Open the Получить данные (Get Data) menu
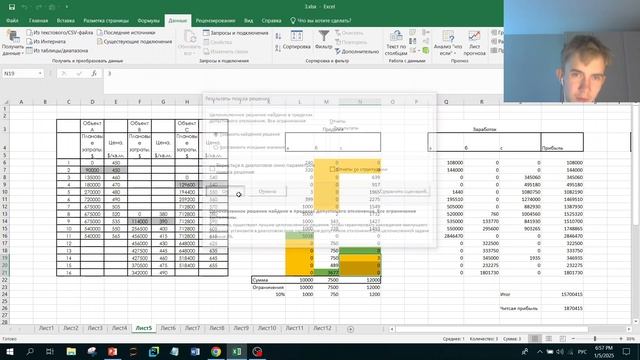 pyautogui.click(x=13, y=43)
